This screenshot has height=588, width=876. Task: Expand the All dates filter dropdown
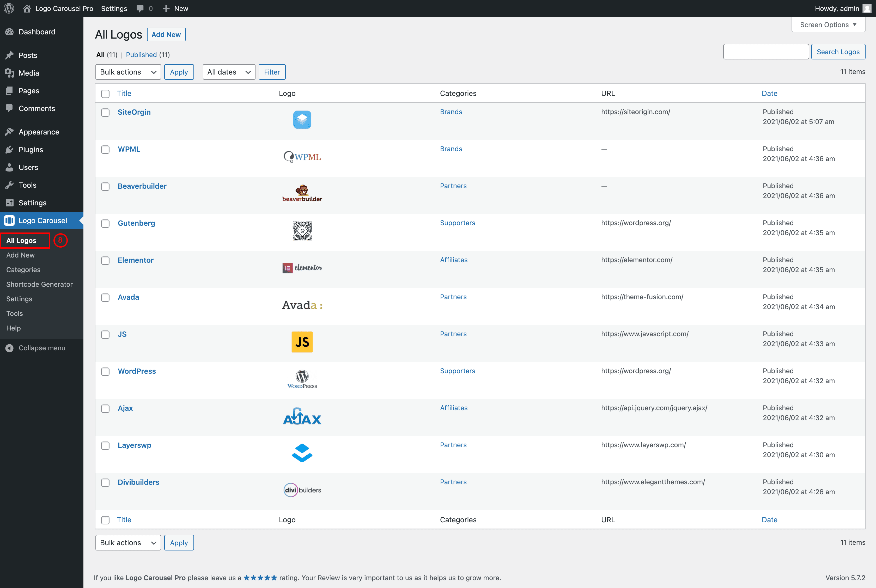point(229,72)
